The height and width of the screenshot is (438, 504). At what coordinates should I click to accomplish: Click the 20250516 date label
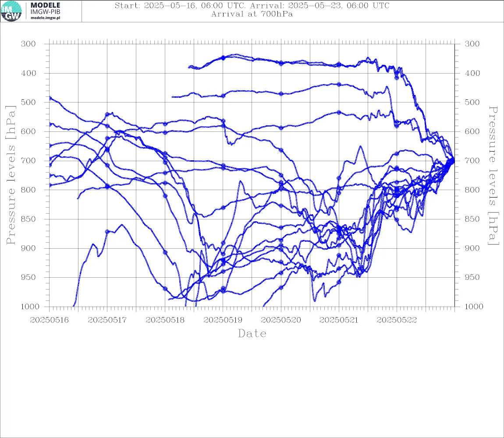point(49,320)
